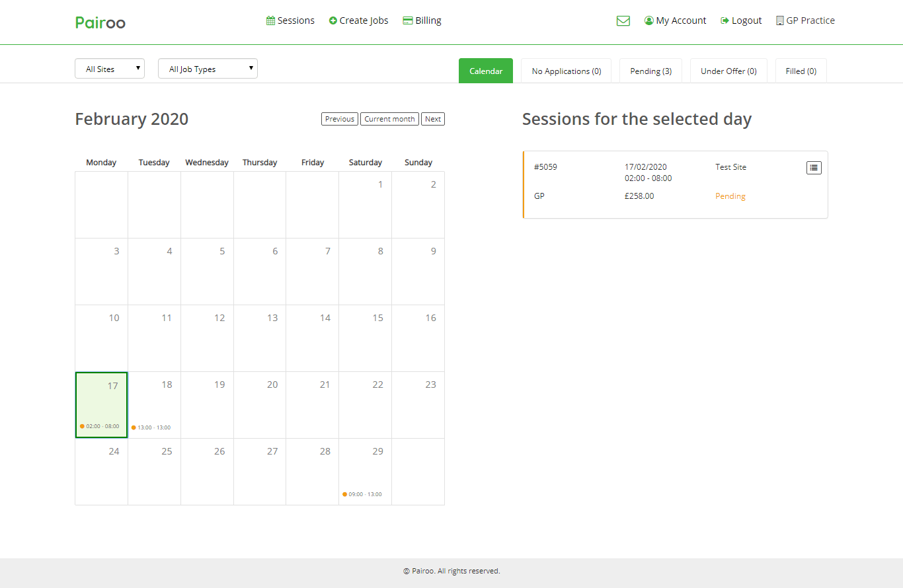Click the Create Jobs plus icon
The width and height of the screenshot is (903, 588).
pos(333,21)
